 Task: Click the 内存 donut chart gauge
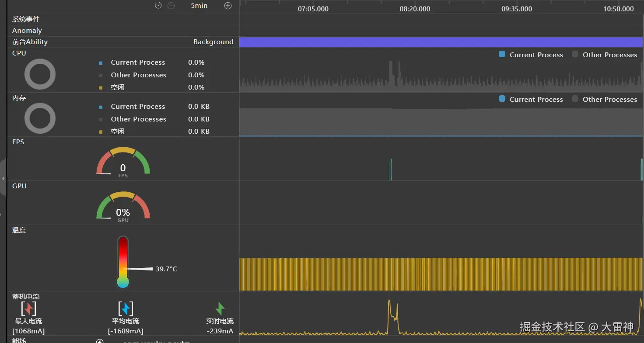[40, 118]
